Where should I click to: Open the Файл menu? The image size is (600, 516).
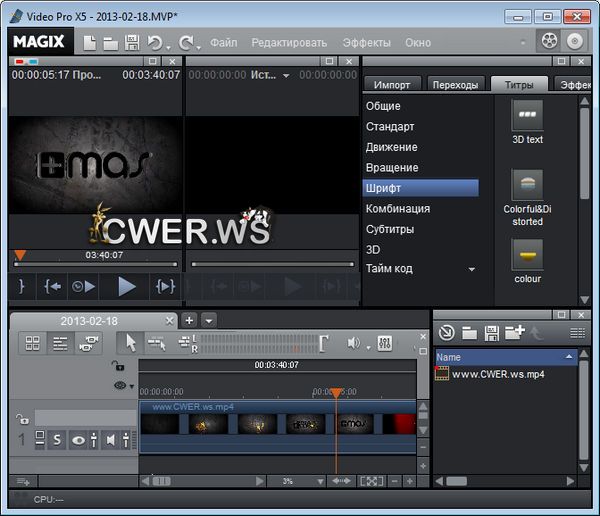tap(223, 42)
